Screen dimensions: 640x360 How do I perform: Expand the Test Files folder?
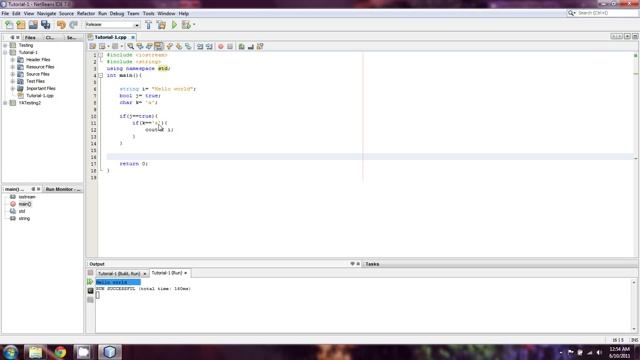click(13, 81)
